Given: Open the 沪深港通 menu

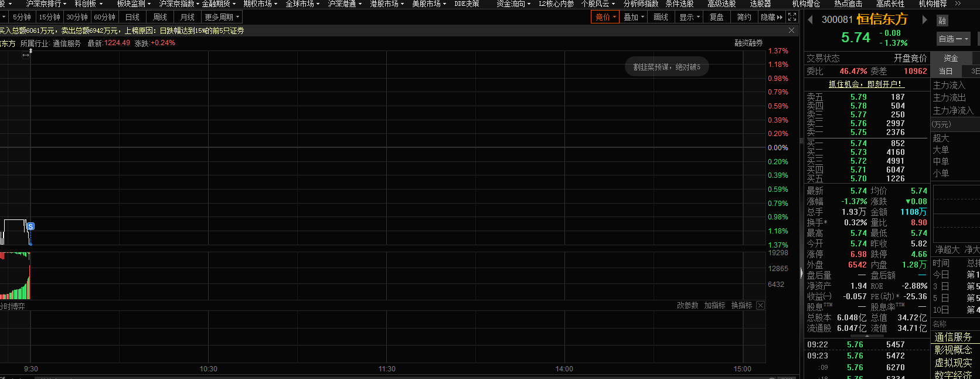Looking at the screenshot, I should point(345,4).
